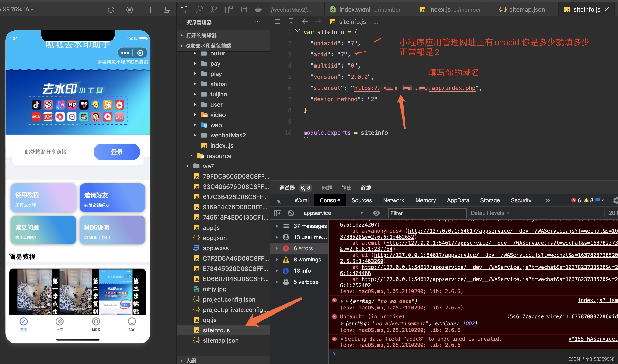
Task: Click the element inspector arrow icon
Action: point(278,200)
